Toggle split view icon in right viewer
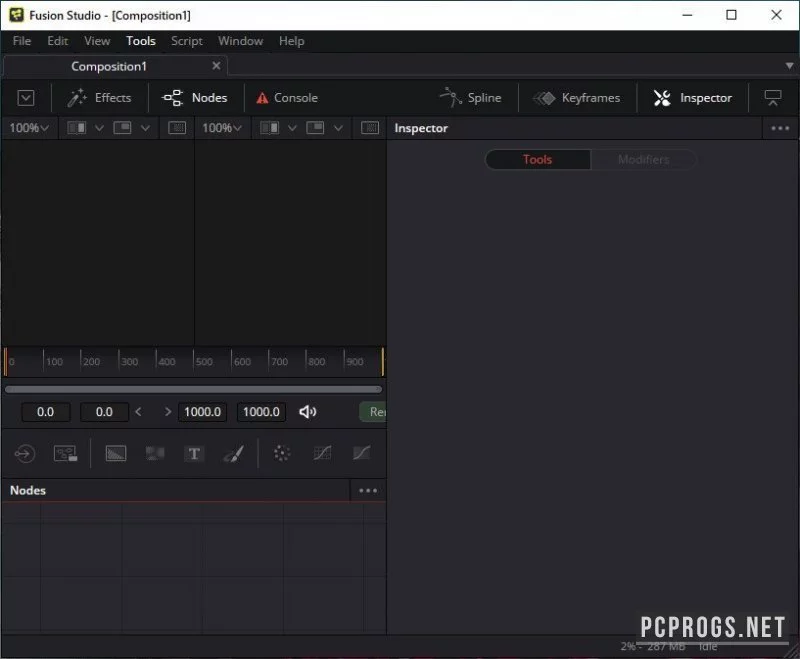 [x=269, y=128]
